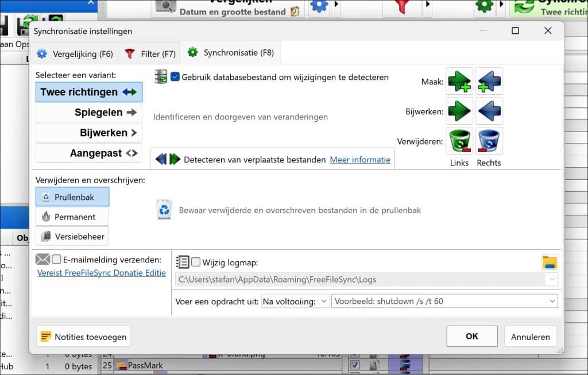Click the double-arrow moved files detection icon
The height and width of the screenshot is (375, 588).
(168, 160)
